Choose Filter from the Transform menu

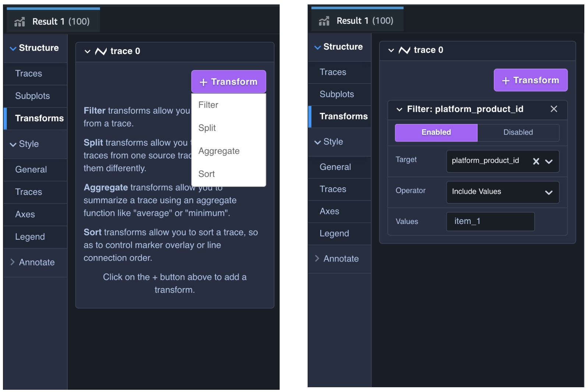tap(229, 105)
